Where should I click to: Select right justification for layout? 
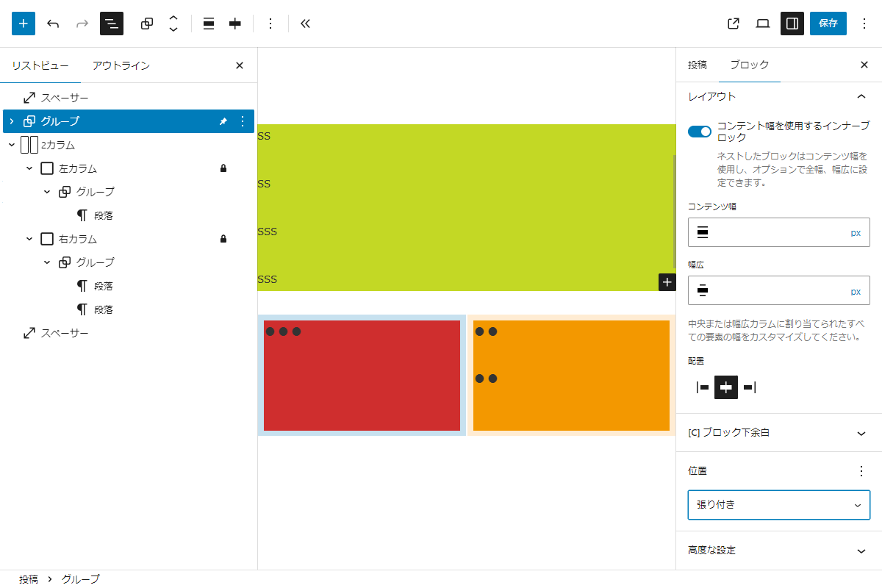[x=749, y=387]
